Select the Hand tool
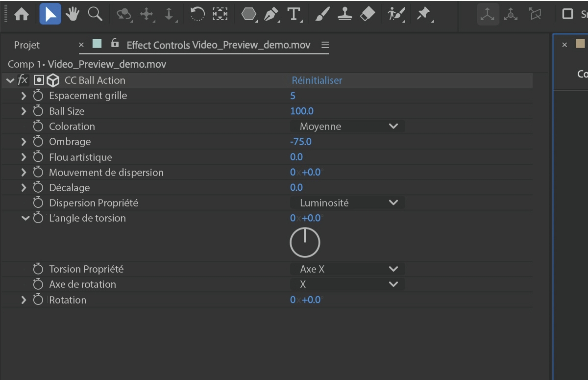 (x=72, y=14)
